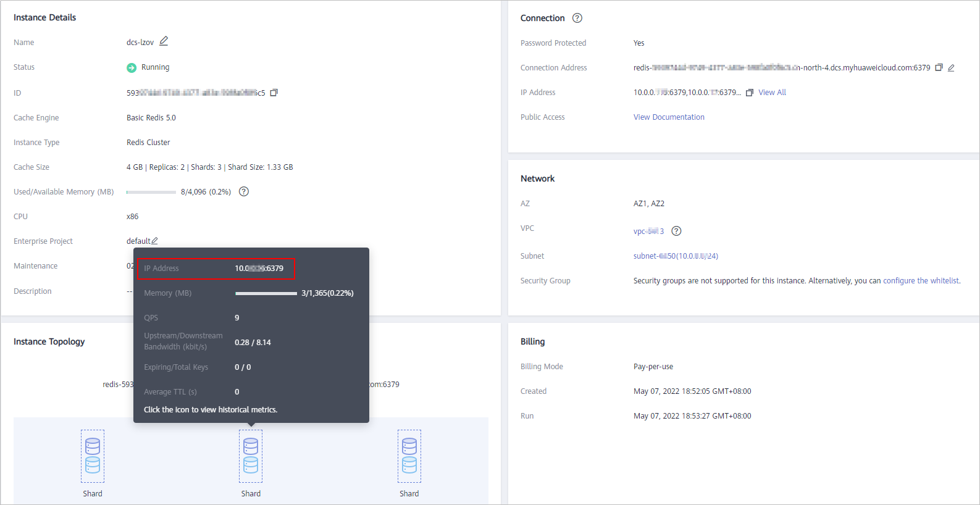Select the 8/4,096 (0.2%) memory value
The height and width of the screenshot is (505, 980).
coord(206,192)
